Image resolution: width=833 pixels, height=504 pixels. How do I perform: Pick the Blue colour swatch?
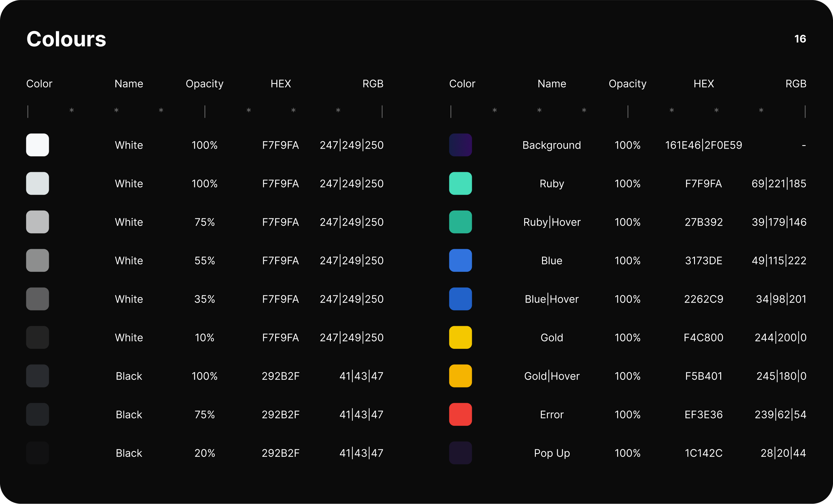(x=460, y=260)
